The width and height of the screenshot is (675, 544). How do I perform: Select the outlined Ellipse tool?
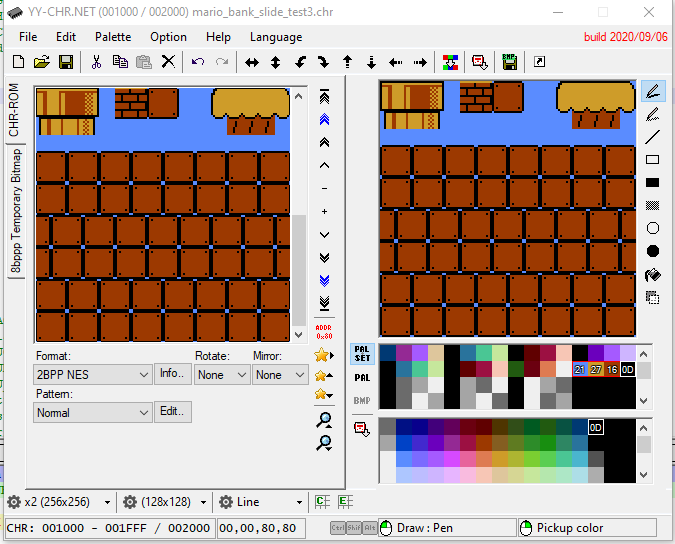tap(653, 228)
